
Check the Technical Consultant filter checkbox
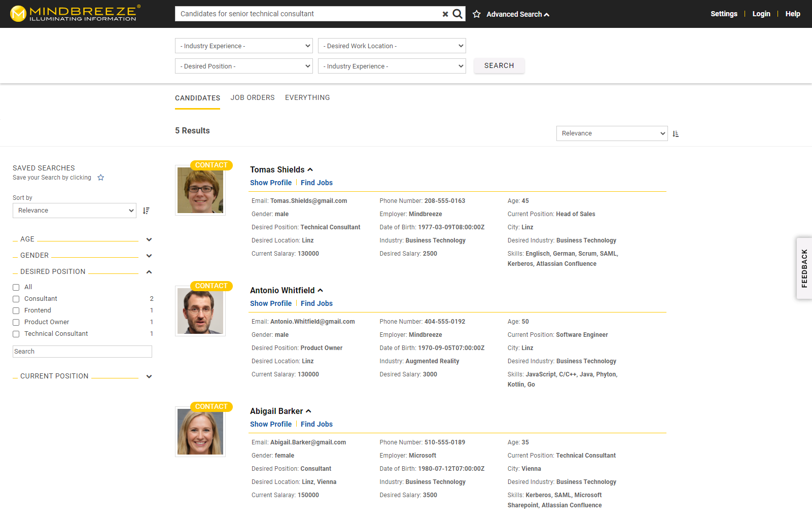(16, 334)
